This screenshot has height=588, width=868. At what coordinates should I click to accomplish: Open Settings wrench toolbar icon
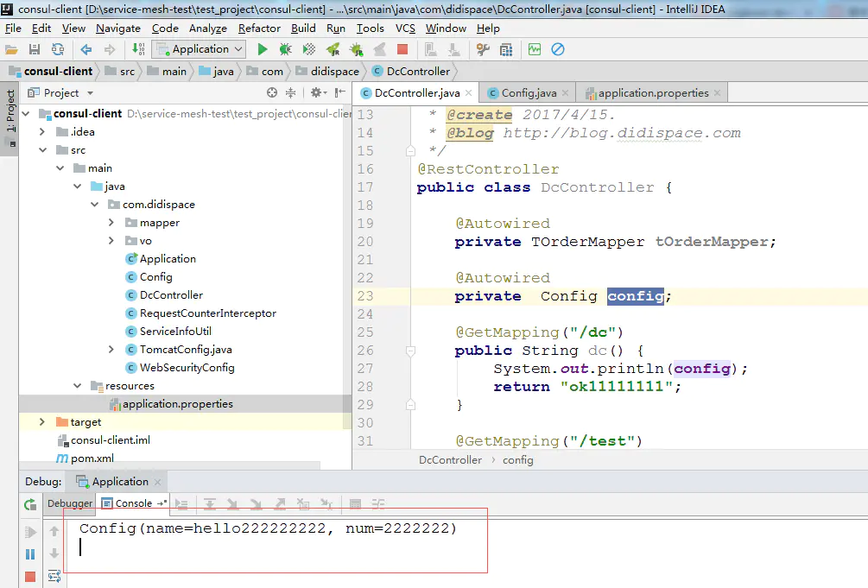click(483, 50)
